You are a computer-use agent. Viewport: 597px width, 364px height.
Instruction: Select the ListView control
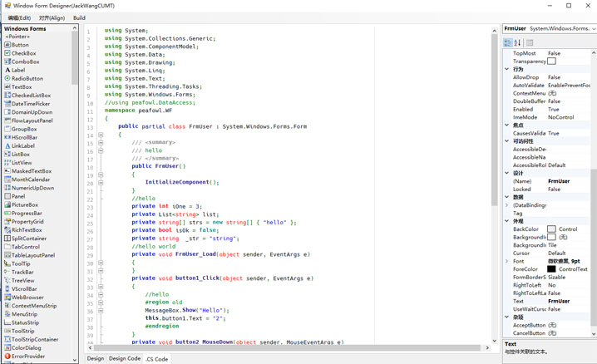point(18,163)
